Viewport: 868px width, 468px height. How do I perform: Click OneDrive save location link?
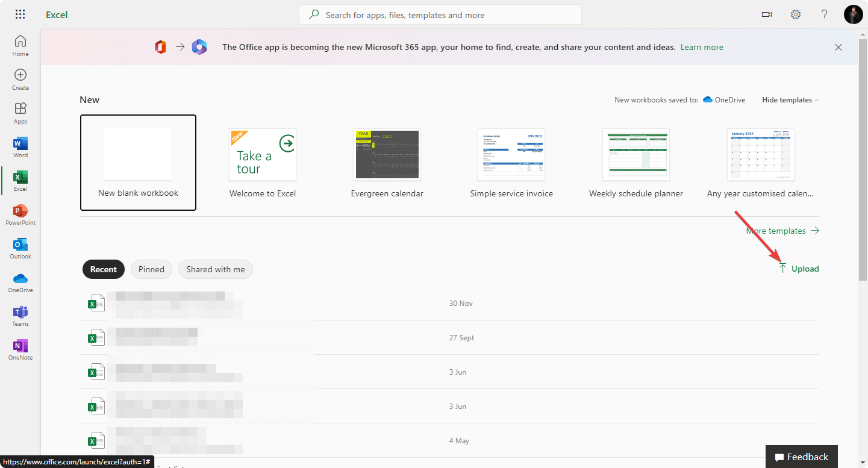click(x=724, y=100)
